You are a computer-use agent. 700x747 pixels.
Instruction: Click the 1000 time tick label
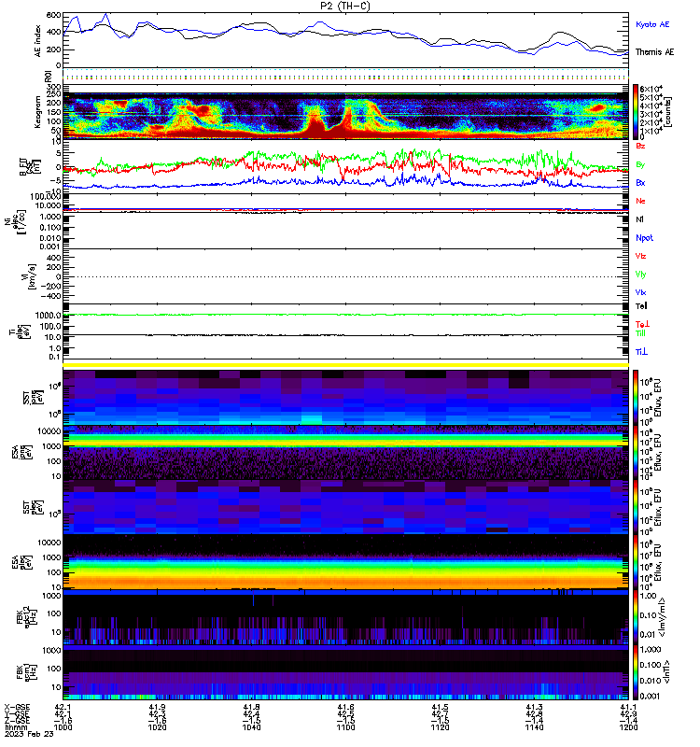click(x=63, y=727)
